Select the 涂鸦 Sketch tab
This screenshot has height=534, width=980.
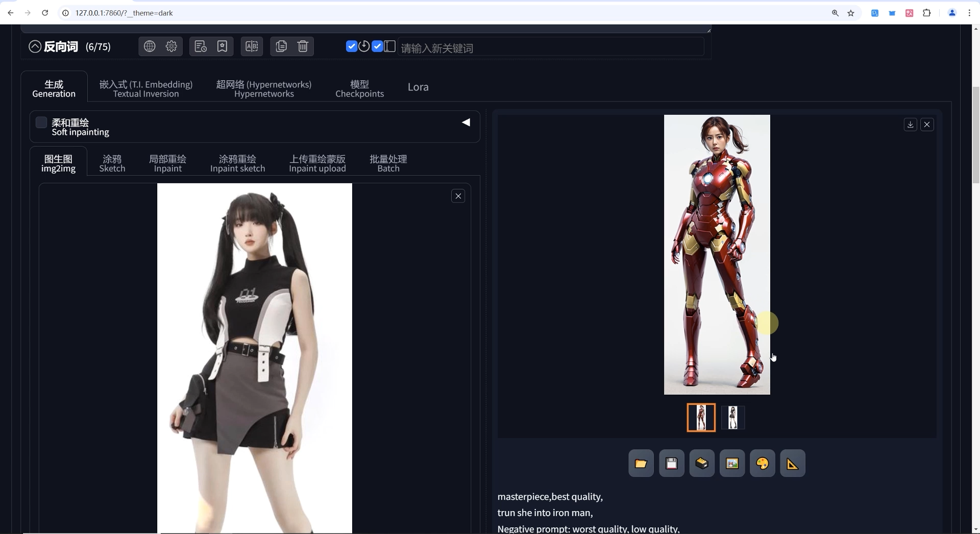(112, 163)
